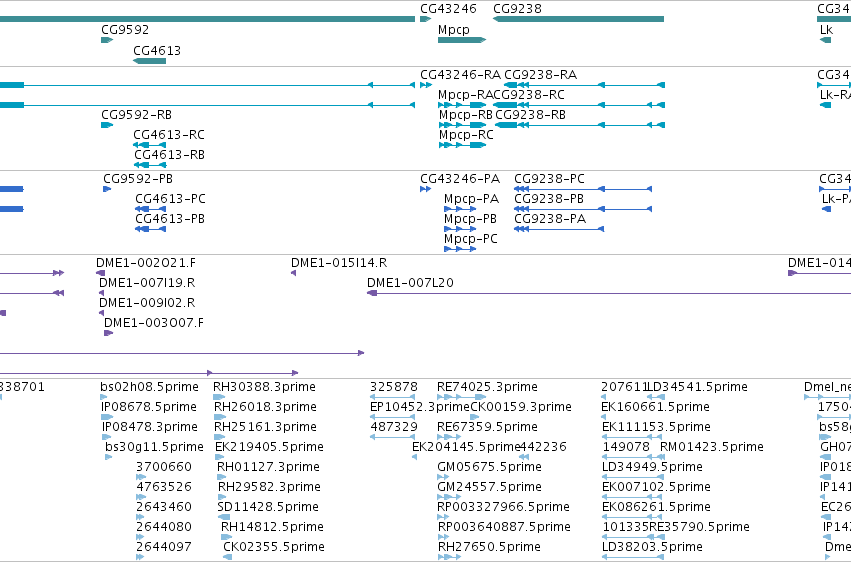Screen dimensions: 851x562
Task: Click the CG9592-PB CDS label
Action: point(138,179)
